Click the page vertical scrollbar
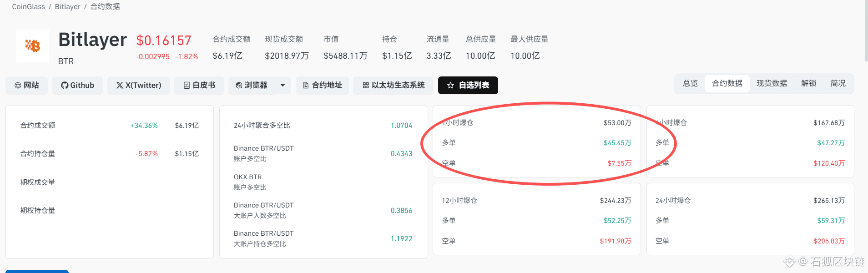This screenshot has height=273, width=868. coord(866,30)
